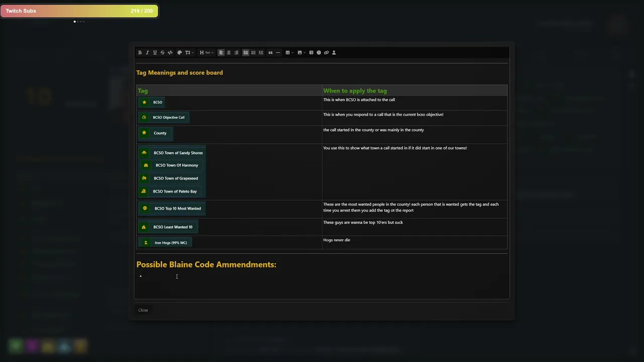Toggle bold formatting in editor toolbar
Viewport: 644px width, 362px height.
coord(140,52)
